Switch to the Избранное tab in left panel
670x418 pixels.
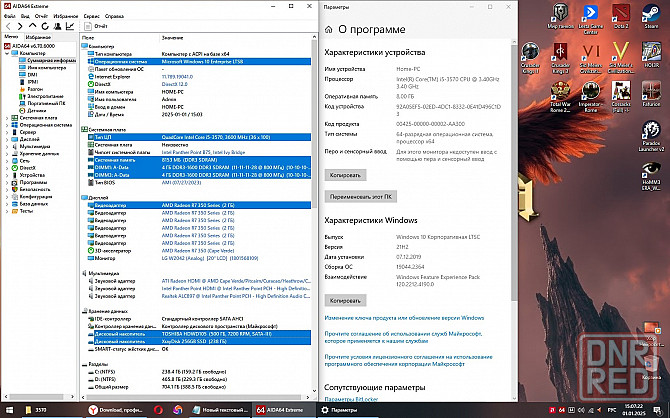(38, 37)
